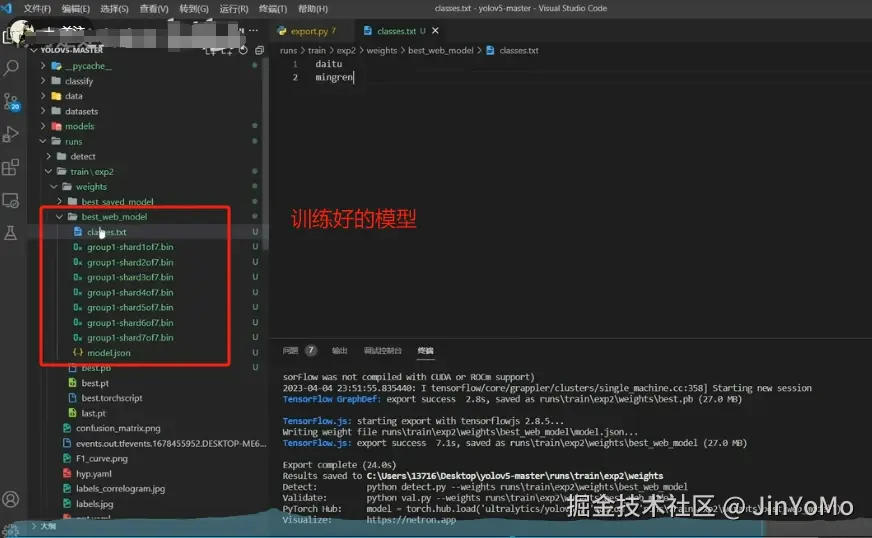
Task: Open last.pt file in explorer
Action: 93,413
